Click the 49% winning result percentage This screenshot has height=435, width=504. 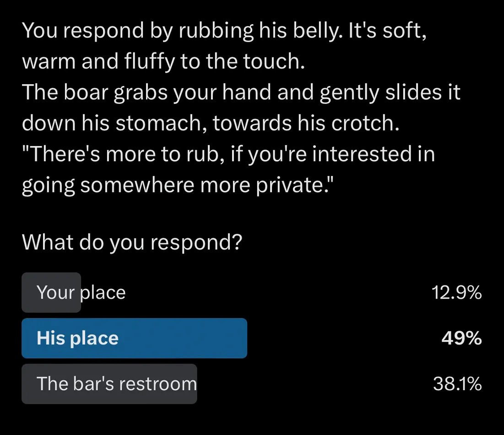[x=461, y=338]
